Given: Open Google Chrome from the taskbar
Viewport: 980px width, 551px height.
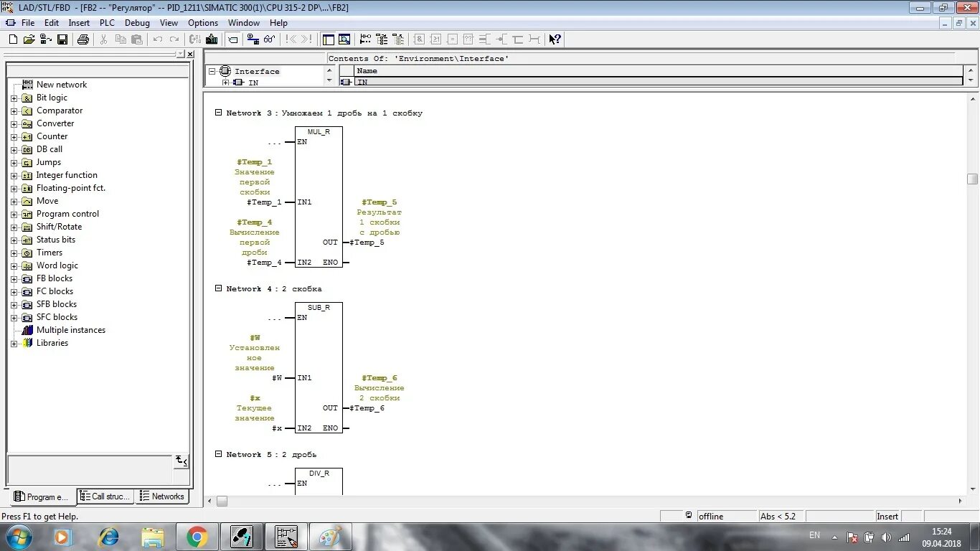Looking at the screenshot, I should click(197, 537).
